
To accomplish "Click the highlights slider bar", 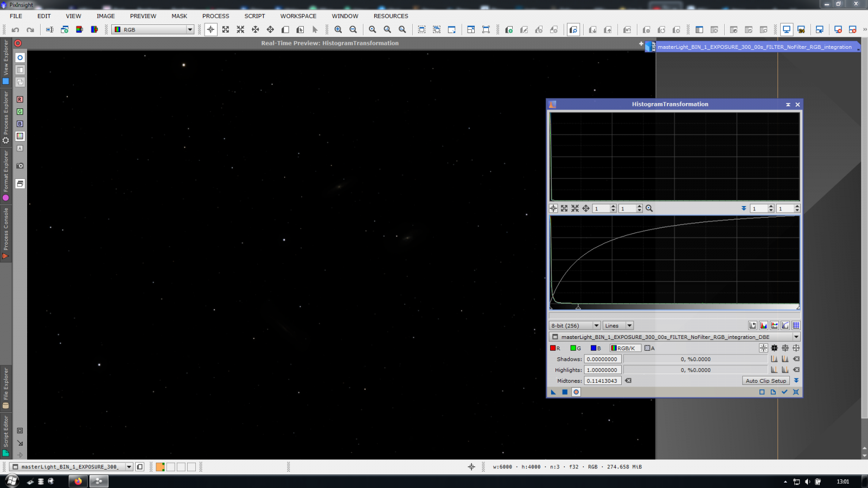I will (695, 370).
